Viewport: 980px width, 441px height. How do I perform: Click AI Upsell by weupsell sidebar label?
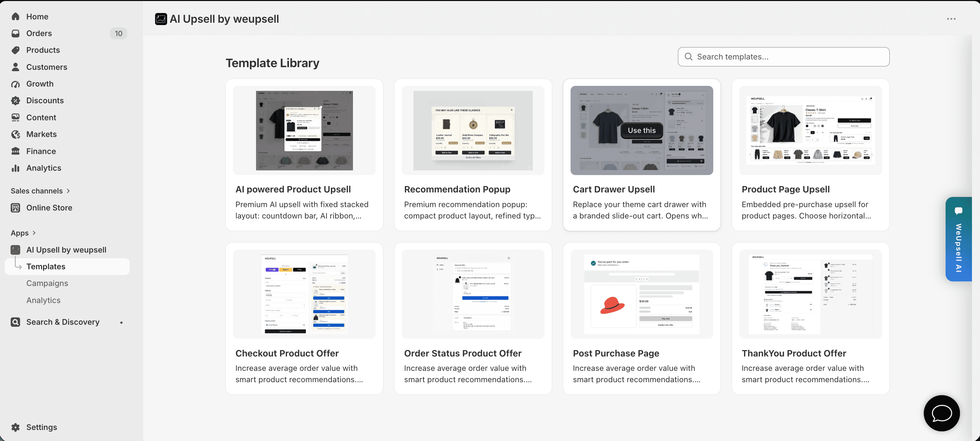66,249
